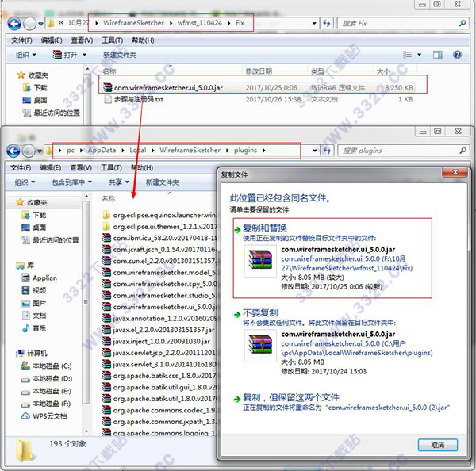Open 本地磁盘 (F:) in the sidebar

click(x=47, y=404)
